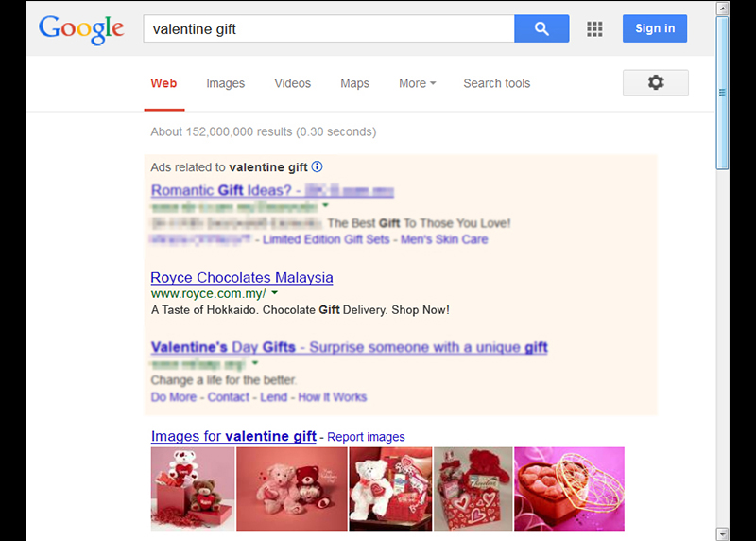
Task: Click the Sign in button
Action: tap(655, 28)
